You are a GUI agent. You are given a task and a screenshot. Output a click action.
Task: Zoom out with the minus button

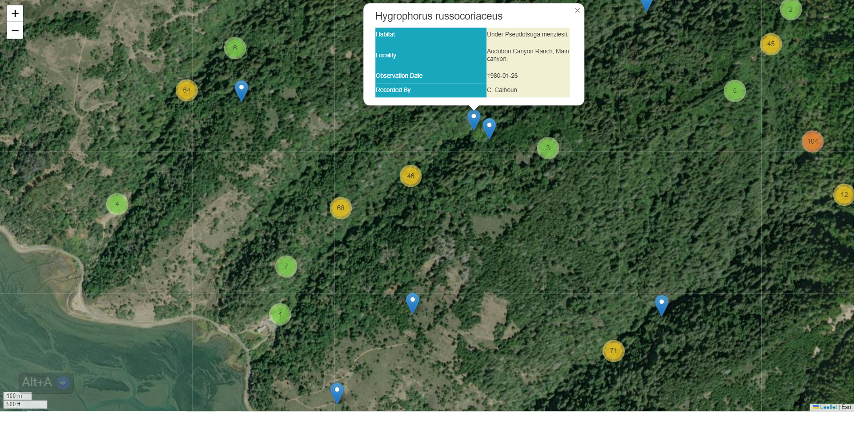15,30
